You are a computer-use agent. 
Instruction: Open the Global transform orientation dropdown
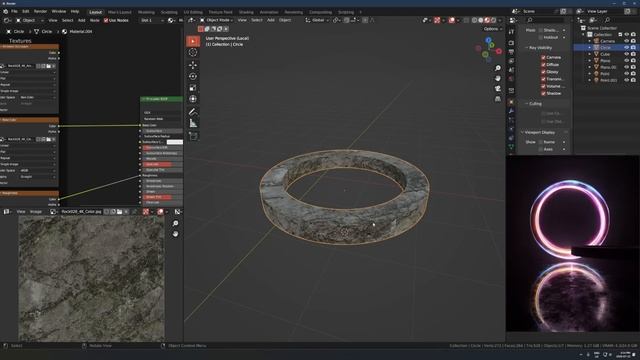(x=317, y=20)
